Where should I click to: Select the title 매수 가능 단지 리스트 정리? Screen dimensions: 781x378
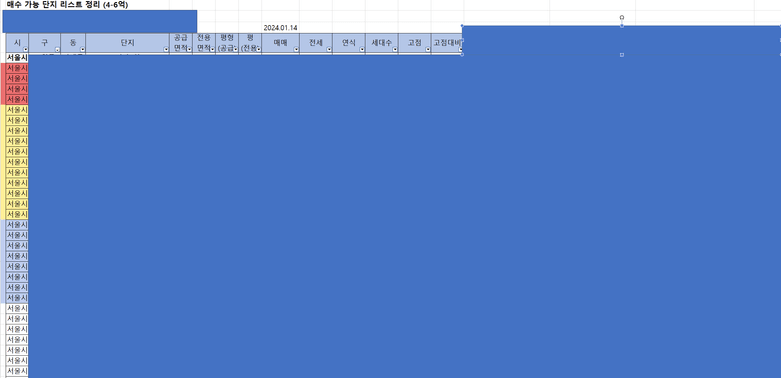click(x=54, y=4)
